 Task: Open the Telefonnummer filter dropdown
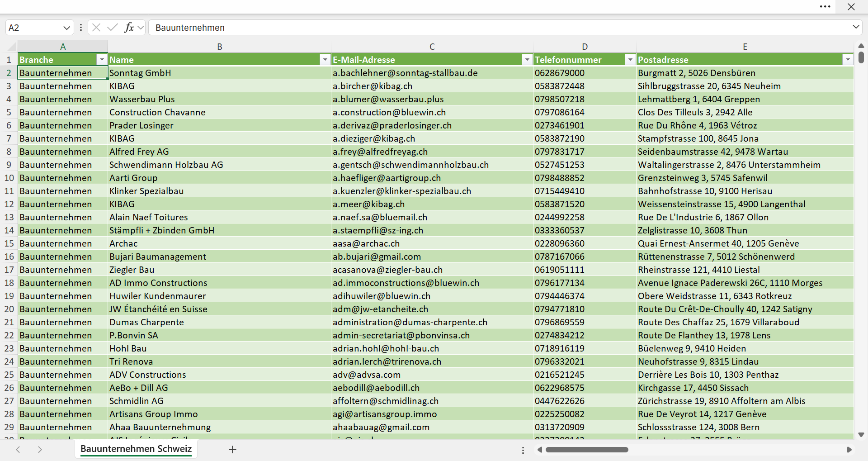coord(630,60)
